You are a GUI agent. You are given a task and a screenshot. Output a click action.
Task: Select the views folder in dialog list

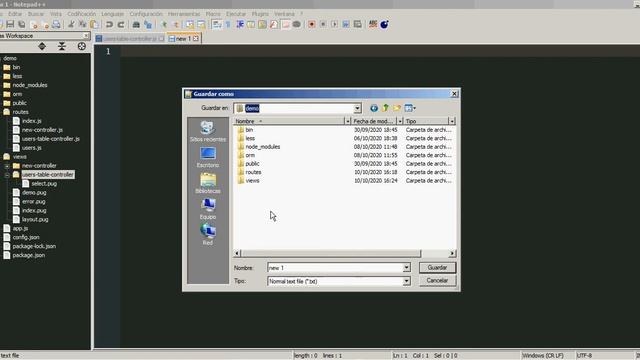252,181
